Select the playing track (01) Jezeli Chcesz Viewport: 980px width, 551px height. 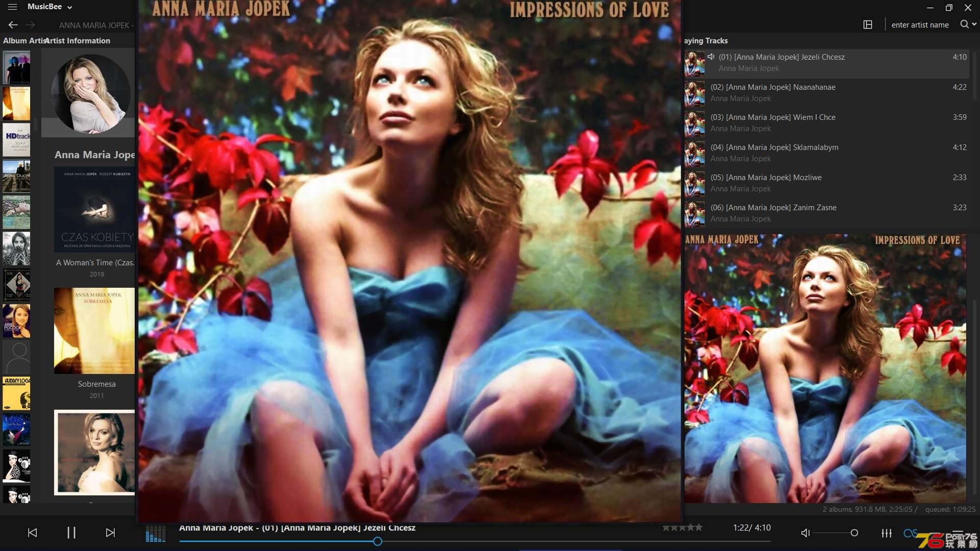(827, 63)
